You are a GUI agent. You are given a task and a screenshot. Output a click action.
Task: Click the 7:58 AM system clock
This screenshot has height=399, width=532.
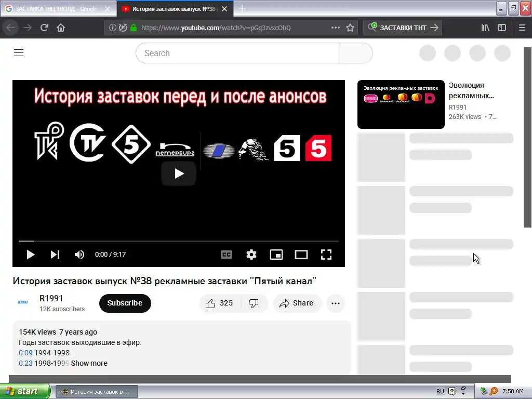coord(513,392)
